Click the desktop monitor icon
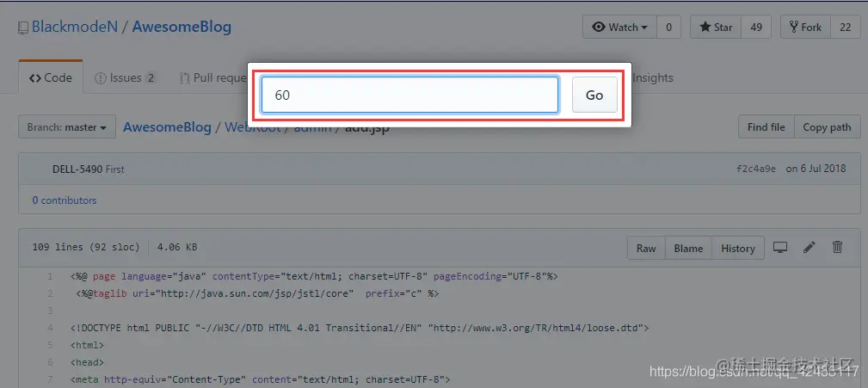This screenshot has height=388, width=868. click(x=780, y=248)
